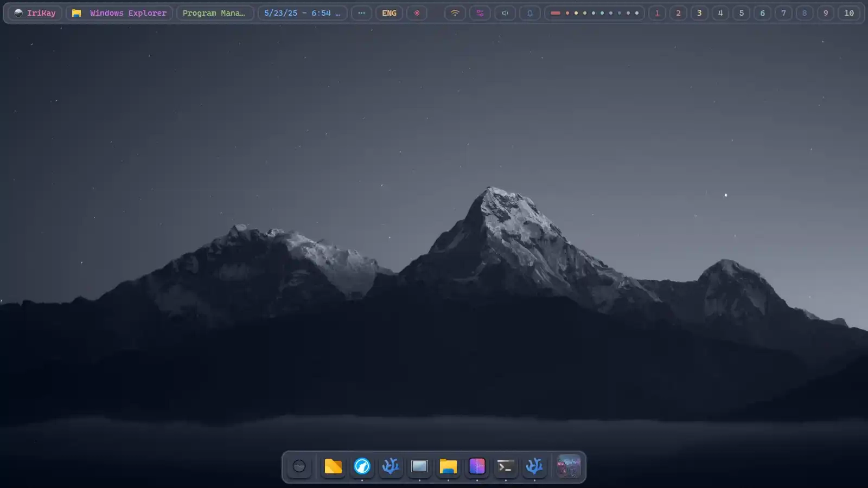Toggle Bluetooth from the top bar

[x=417, y=12]
